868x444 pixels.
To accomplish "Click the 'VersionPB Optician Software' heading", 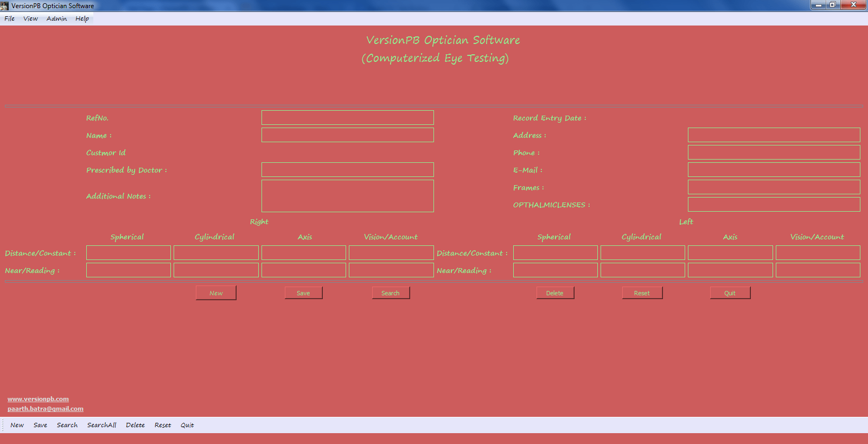I will click(x=443, y=40).
